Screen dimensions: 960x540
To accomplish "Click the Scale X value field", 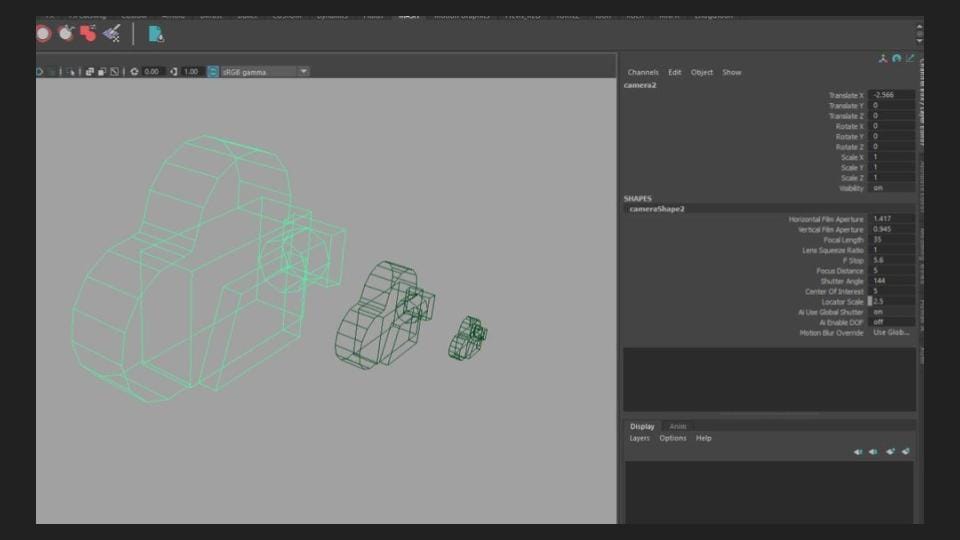I will [x=891, y=157].
